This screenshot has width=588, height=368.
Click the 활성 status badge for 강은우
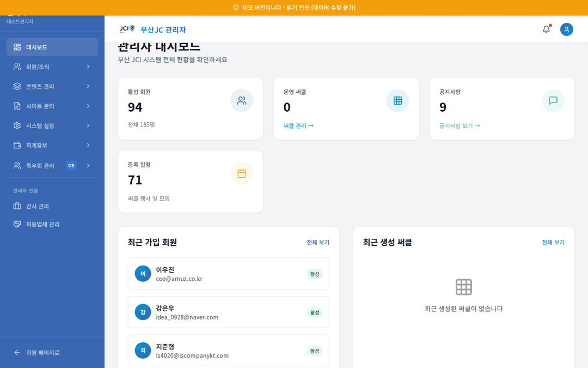coord(314,312)
